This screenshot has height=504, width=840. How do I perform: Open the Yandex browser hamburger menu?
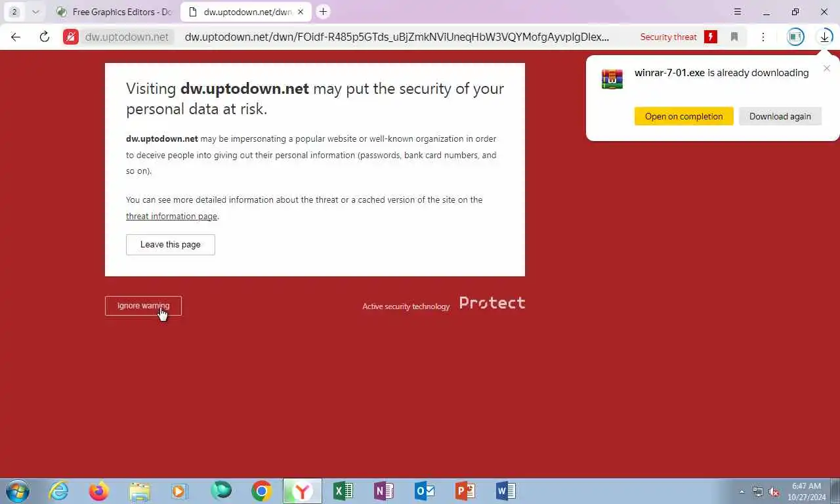(x=738, y=12)
